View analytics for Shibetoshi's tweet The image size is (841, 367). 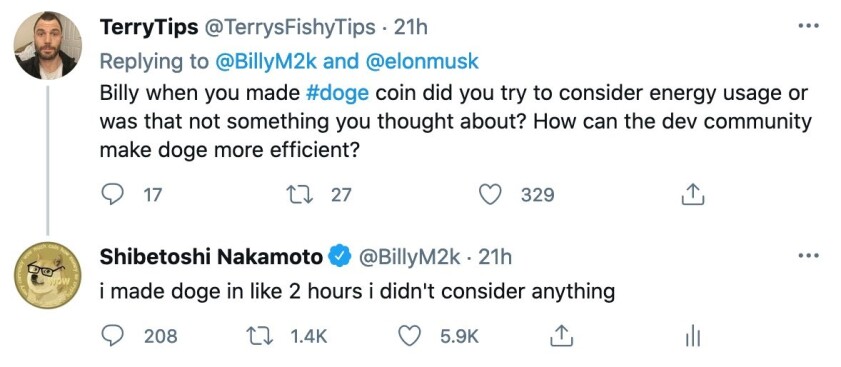click(692, 337)
